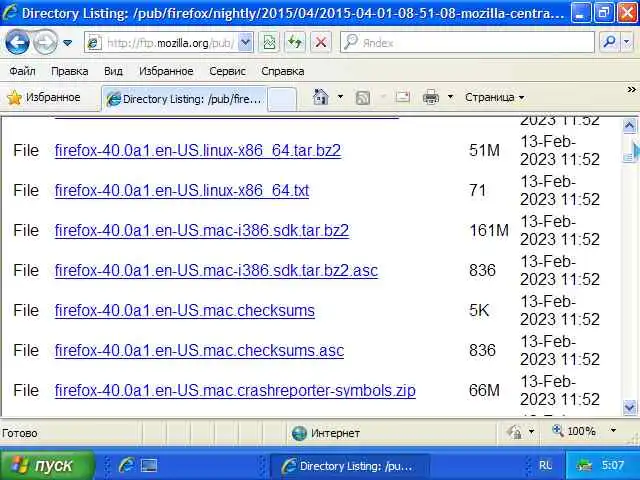Open firefox-40.0a1.en-US.mac.crashreporter-symbols.zip link
The image size is (640, 480).
point(235,390)
